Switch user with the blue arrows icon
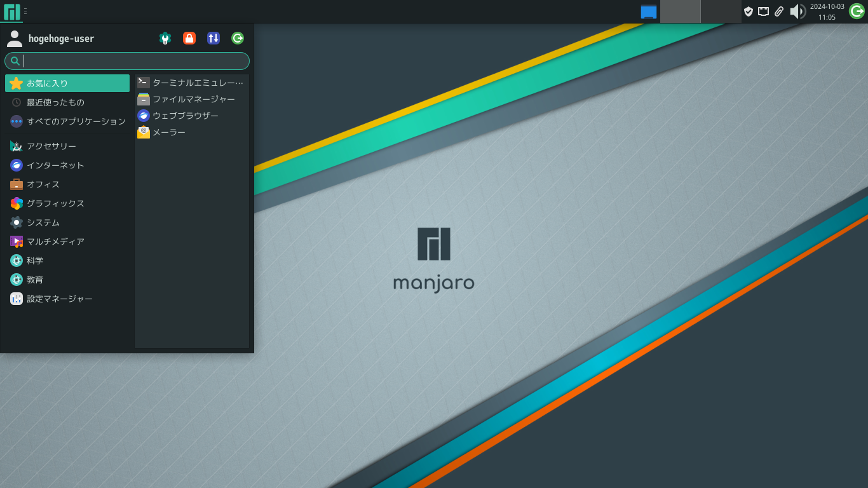This screenshot has width=868, height=488. 213,38
